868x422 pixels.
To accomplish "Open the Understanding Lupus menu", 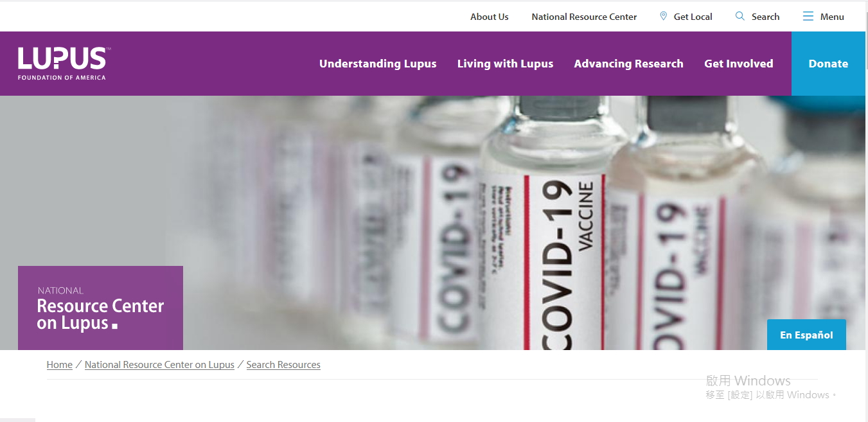I will (x=378, y=64).
